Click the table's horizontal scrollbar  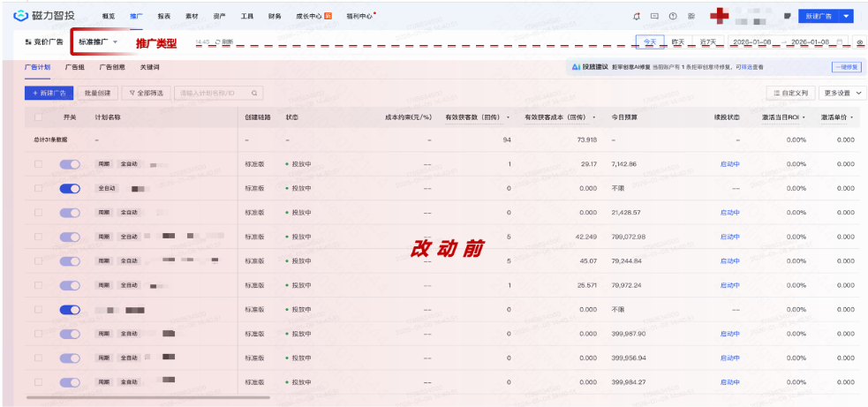147,397
